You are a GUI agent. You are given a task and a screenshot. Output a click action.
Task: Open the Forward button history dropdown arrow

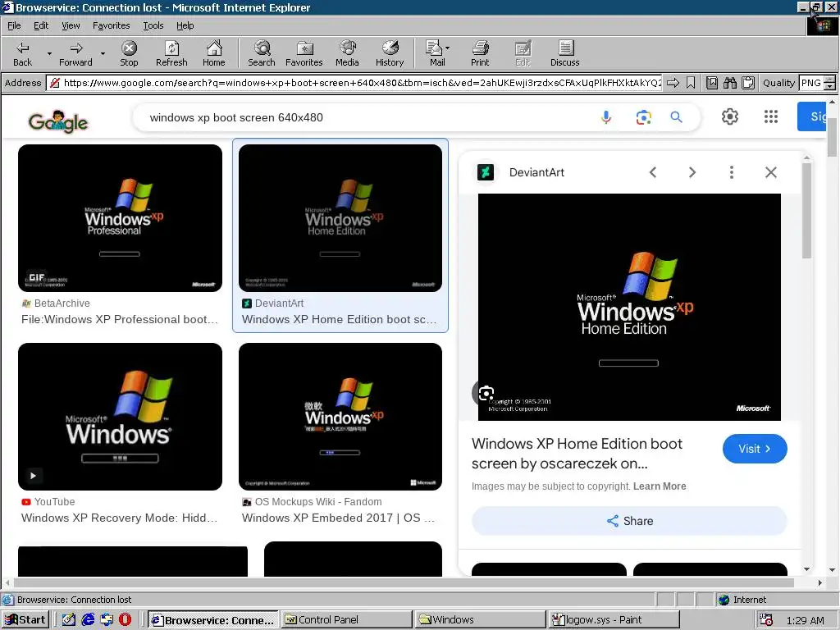coord(103,53)
